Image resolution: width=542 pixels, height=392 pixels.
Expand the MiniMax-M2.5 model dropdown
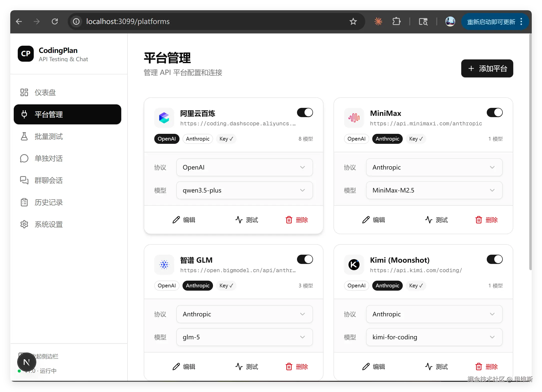click(x=434, y=190)
